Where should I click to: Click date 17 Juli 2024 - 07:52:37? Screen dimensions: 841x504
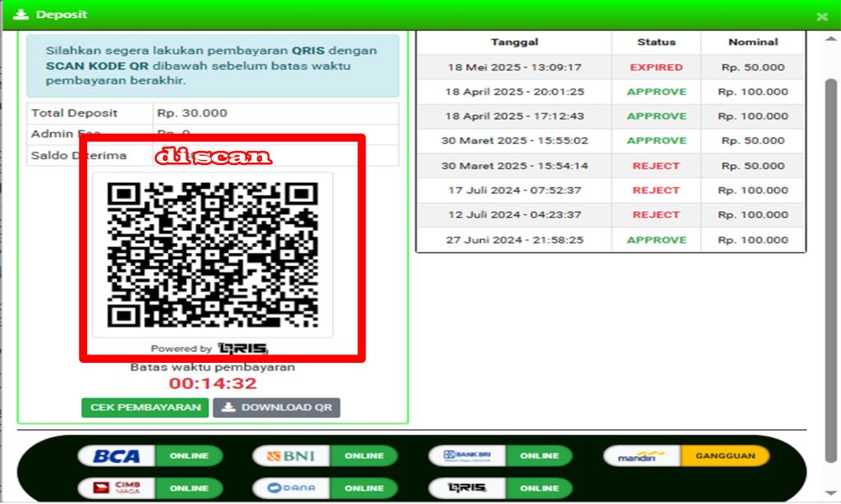[514, 190]
